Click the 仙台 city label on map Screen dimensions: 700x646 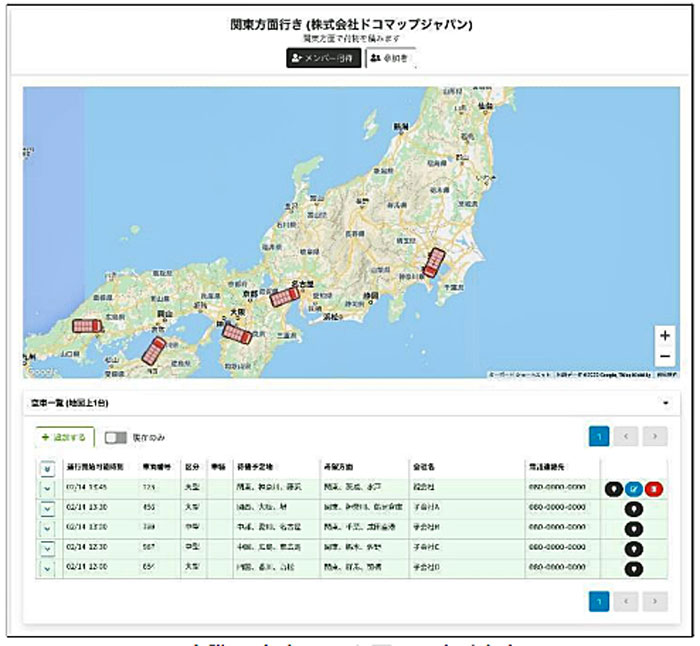tap(485, 106)
